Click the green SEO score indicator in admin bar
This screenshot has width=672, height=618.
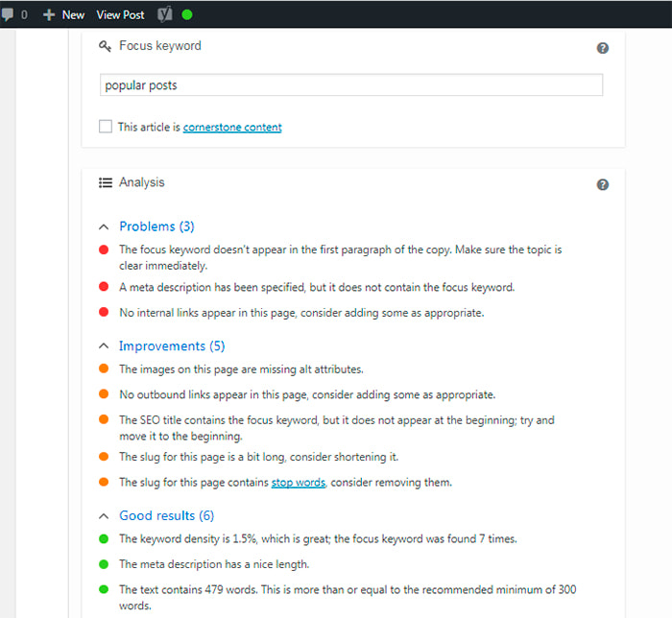187,14
